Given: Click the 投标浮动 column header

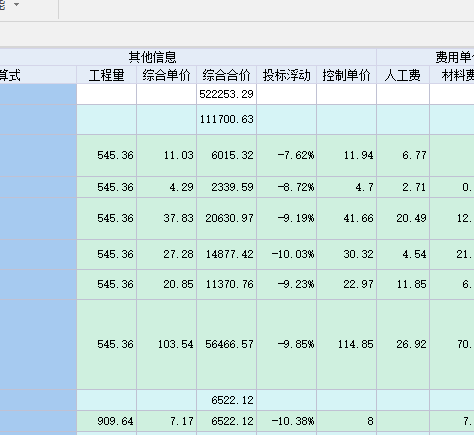Looking at the screenshot, I should click(287, 75).
